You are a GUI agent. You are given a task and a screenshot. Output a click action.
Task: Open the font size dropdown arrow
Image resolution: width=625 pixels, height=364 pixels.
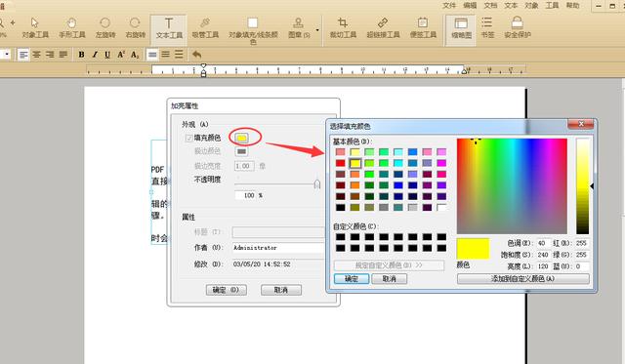pyautogui.click(x=7, y=55)
